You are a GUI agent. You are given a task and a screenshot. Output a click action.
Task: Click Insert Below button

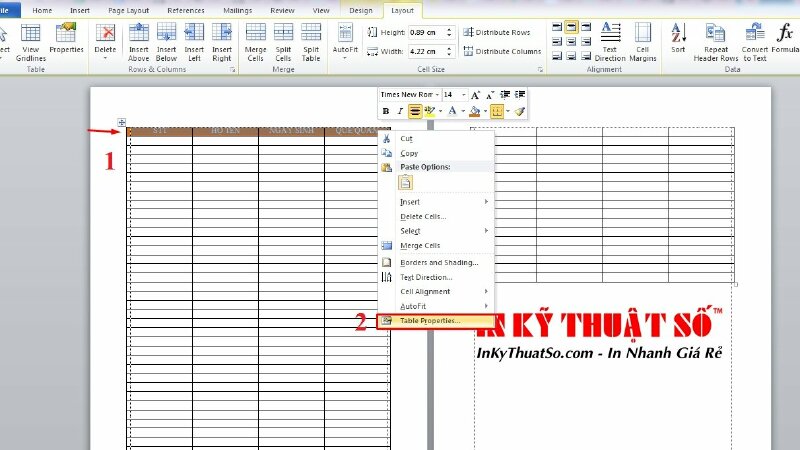tap(166, 43)
